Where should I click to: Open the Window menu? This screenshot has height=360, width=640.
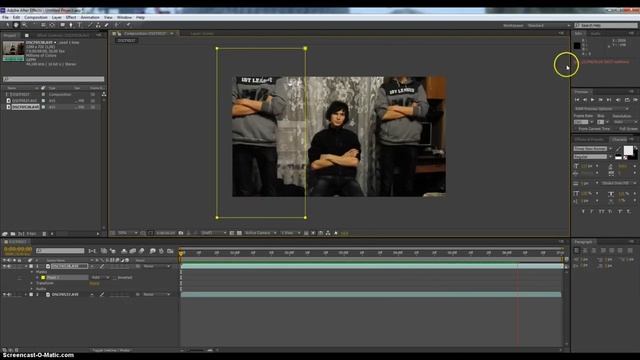coord(124,18)
